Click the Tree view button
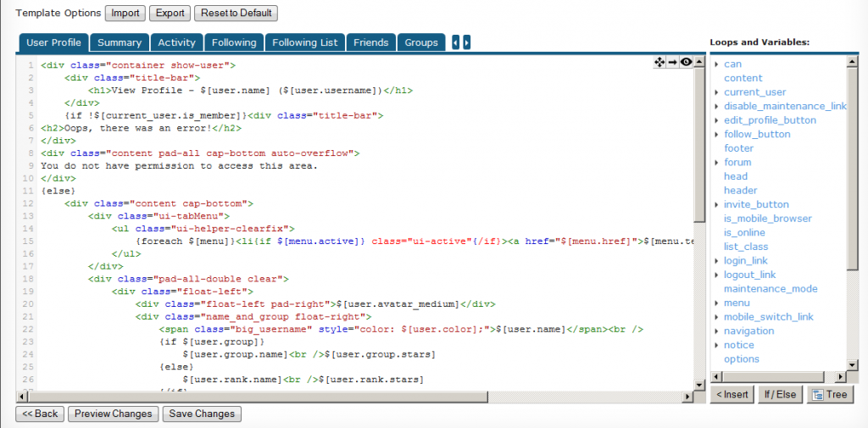868x428 pixels. coord(828,394)
